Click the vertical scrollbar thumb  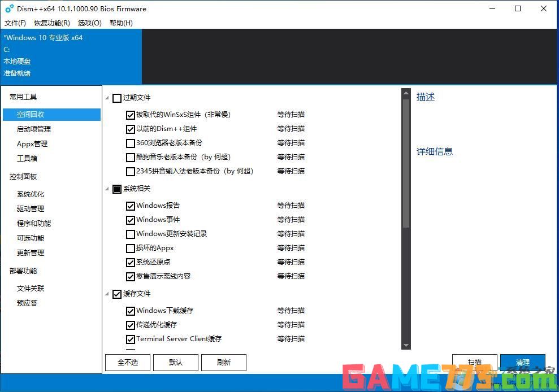tap(406, 163)
